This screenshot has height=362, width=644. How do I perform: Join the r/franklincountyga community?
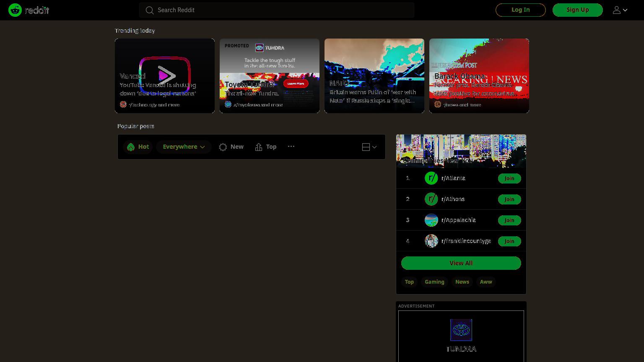[509, 241]
